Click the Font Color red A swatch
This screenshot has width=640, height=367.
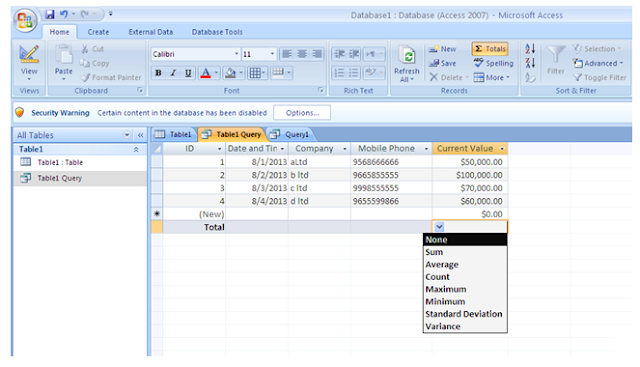coord(206,73)
